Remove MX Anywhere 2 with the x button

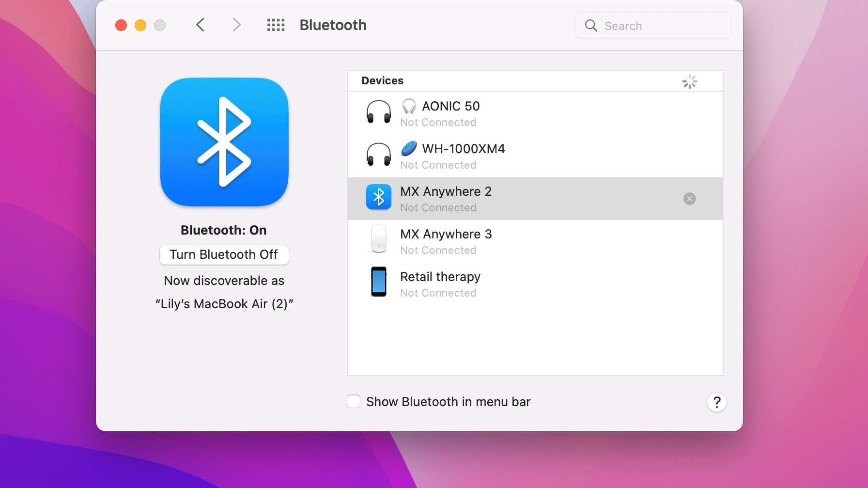pyautogui.click(x=690, y=199)
